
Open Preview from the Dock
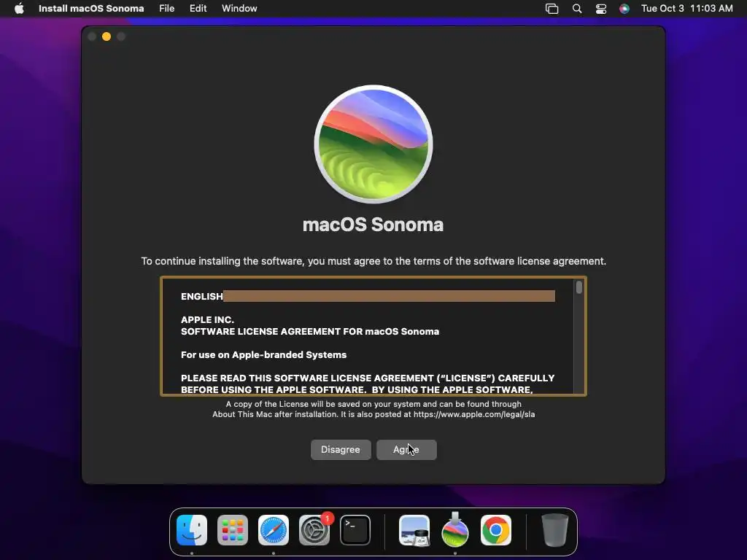coord(414,530)
